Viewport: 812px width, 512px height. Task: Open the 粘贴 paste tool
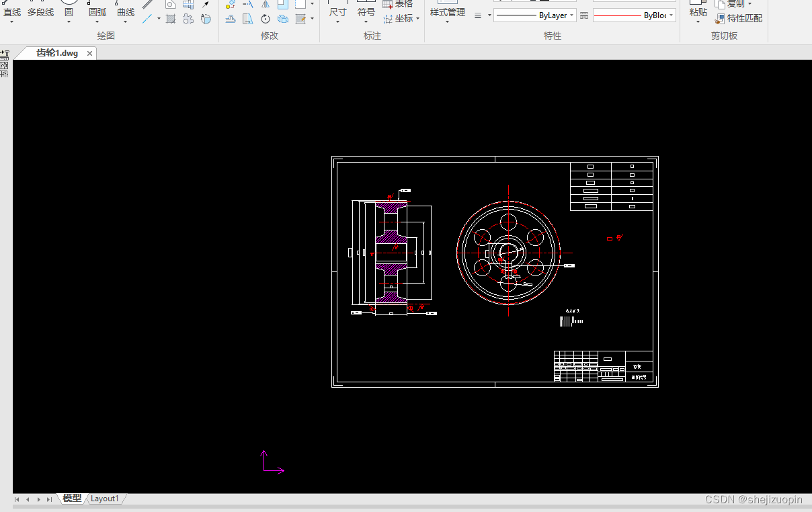698,12
